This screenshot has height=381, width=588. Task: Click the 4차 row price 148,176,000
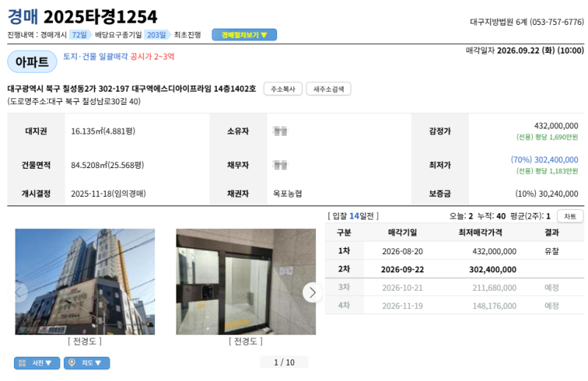coord(494,306)
